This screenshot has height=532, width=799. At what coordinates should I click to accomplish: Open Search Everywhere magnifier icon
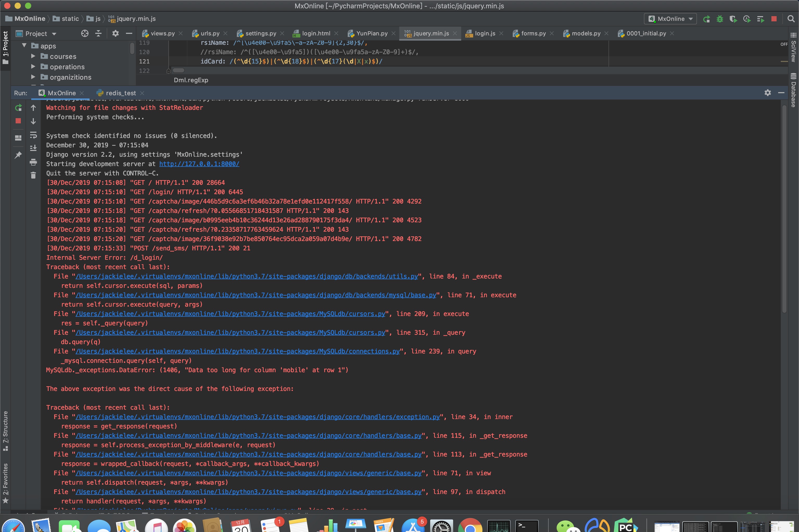click(791, 19)
